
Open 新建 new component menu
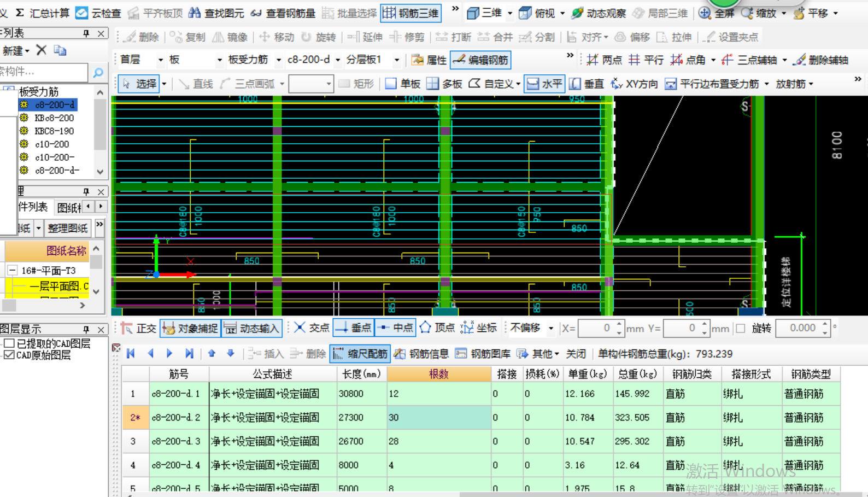16,51
